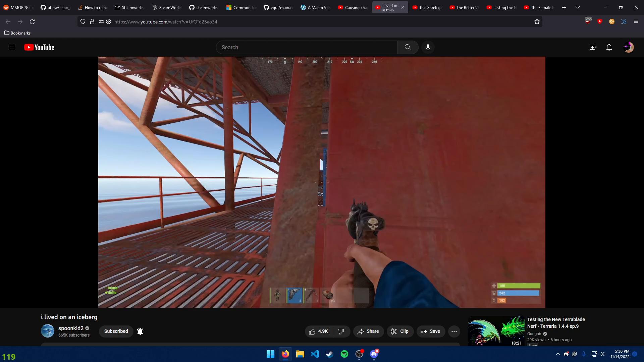This screenshot has height=362, width=644.
Task: Toggle the Subscribed button for spoonkid2
Action: (116, 331)
